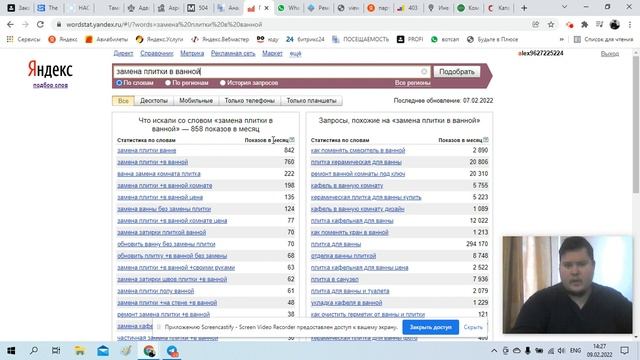640x360 pixels.
Task: Open the Mail app on the taskbar
Action: pyautogui.click(x=103, y=351)
